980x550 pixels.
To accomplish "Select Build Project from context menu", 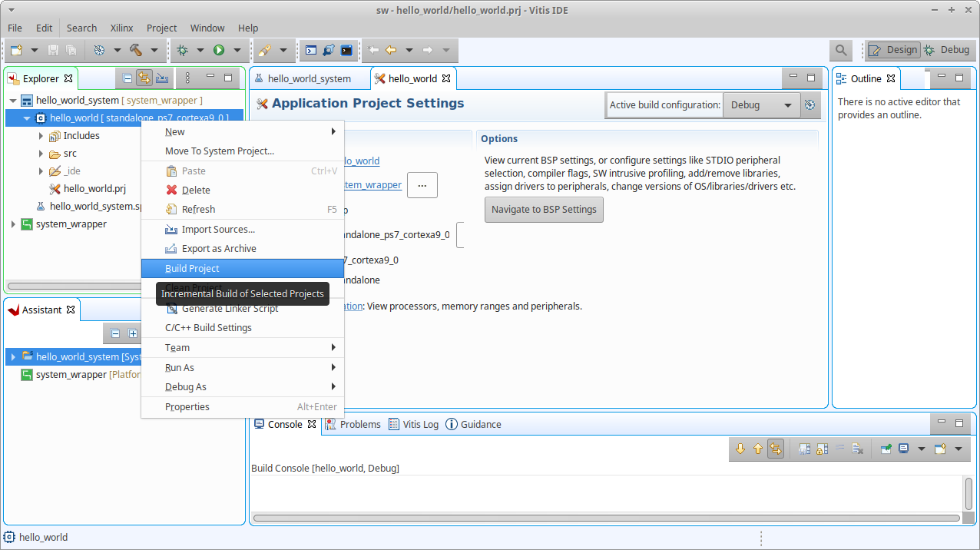I will 192,269.
